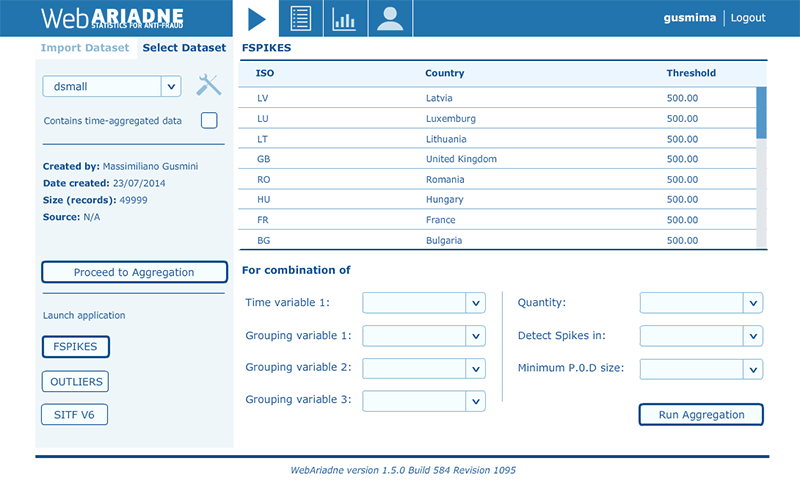Viewport: 800px width, 483px height.
Task: Launch the OUTLIERS application
Action: (74, 381)
